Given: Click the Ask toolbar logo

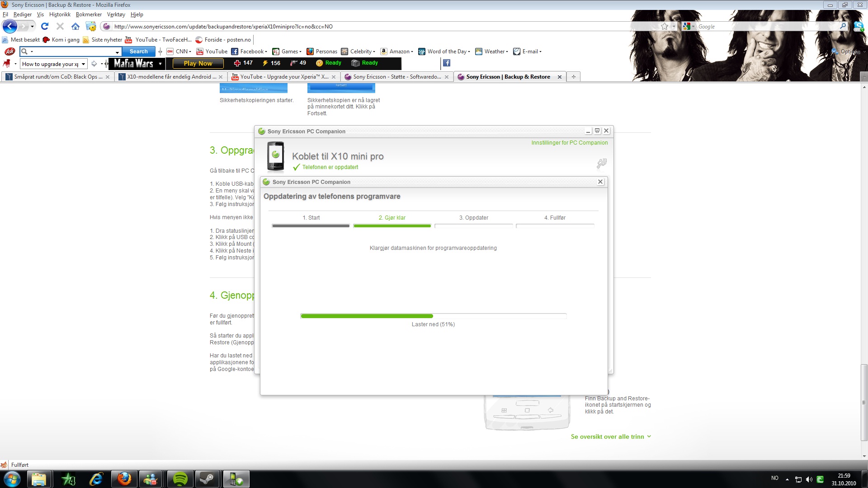Looking at the screenshot, I should click(9, 52).
